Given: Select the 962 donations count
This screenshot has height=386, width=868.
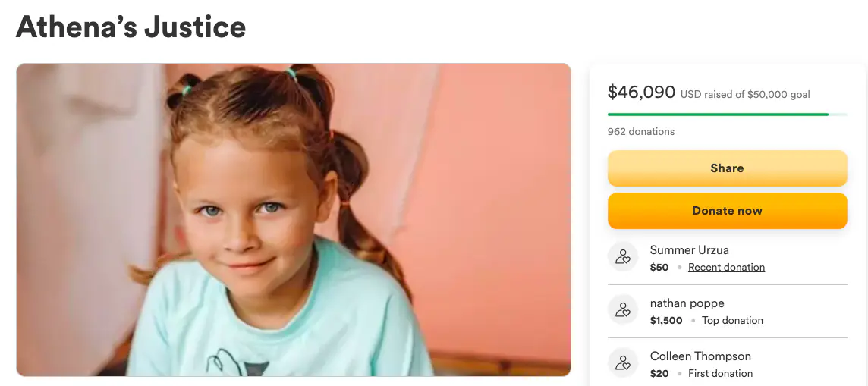Looking at the screenshot, I should pos(640,132).
